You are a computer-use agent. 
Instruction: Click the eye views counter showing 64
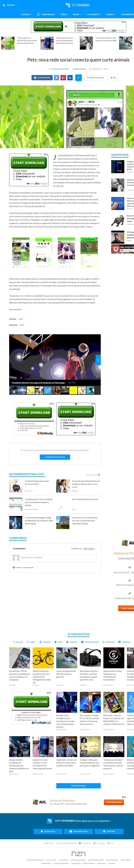(113, 78)
